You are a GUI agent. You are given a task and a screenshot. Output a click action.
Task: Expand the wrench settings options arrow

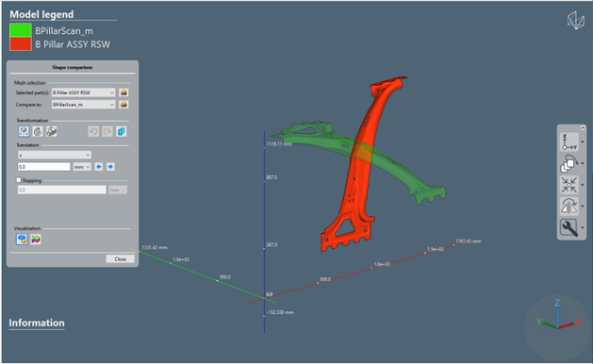[583, 228]
